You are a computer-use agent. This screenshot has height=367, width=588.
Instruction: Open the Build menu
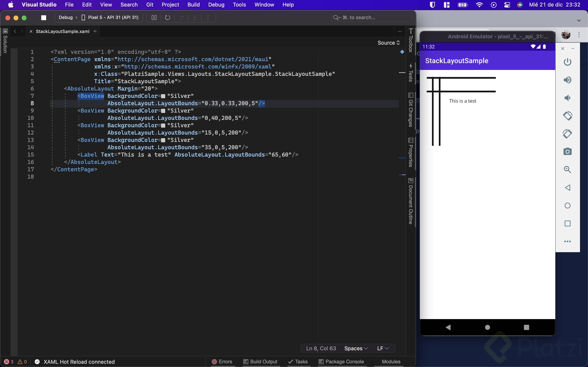point(193,5)
